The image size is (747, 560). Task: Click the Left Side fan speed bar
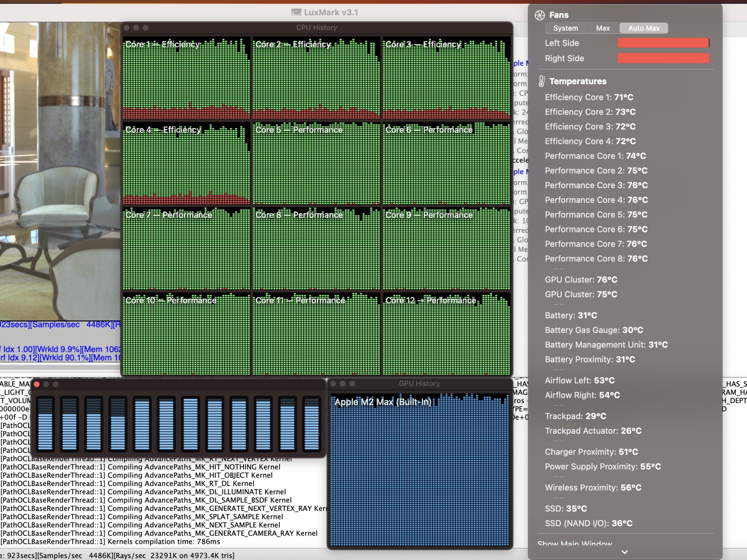click(x=663, y=43)
